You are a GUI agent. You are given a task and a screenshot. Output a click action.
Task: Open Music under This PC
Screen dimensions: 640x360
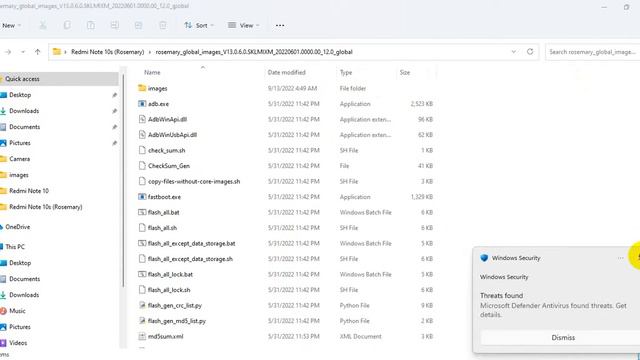click(17, 311)
